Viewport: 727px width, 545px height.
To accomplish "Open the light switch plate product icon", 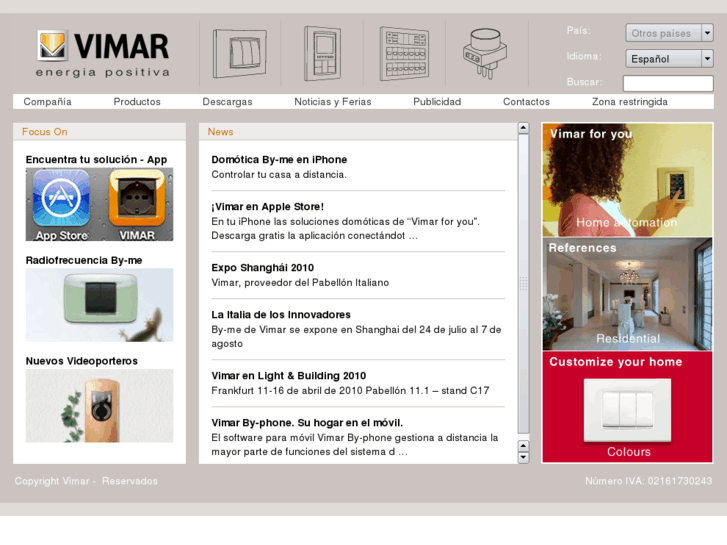I will point(240,53).
